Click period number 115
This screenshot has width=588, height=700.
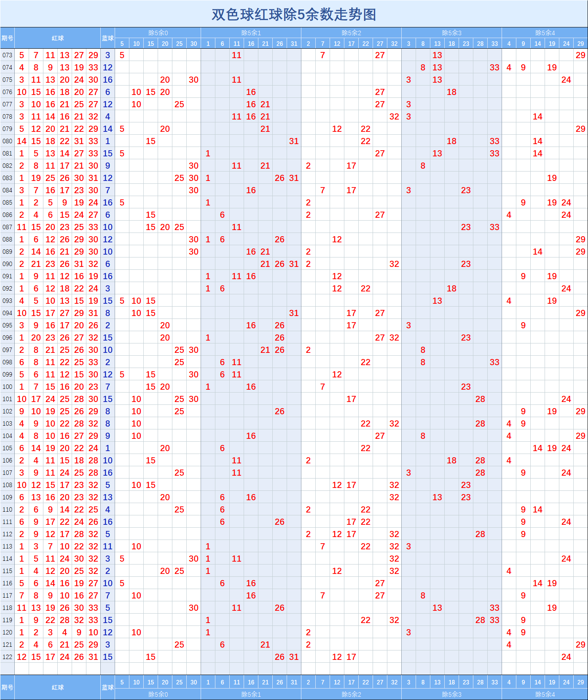click(7, 571)
